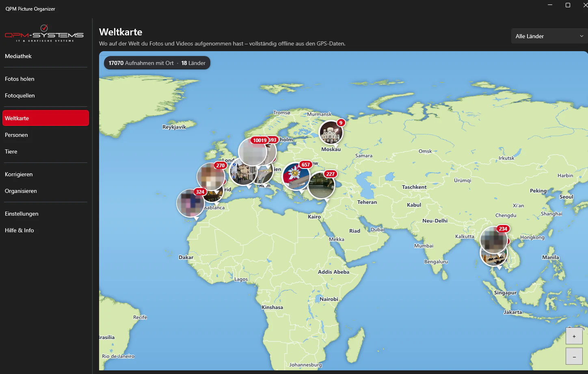This screenshot has width=588, height=374.
Task: Click the Lagos city label
Action: pyautogui.click(x=241, y=279)
